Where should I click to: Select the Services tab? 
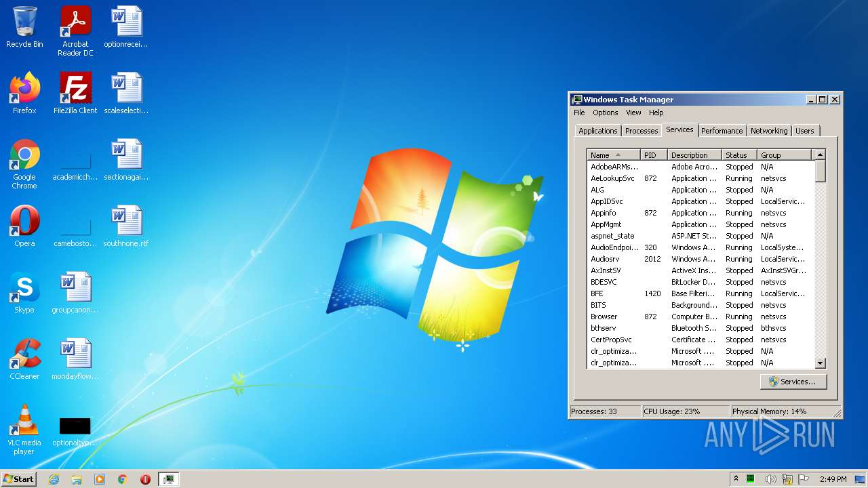679,129
